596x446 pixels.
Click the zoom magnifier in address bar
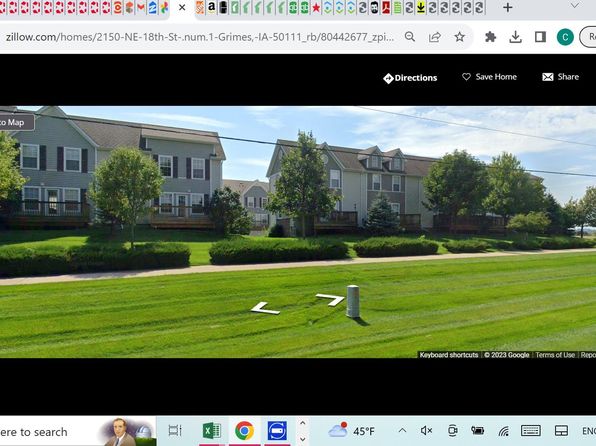click(410, 37)
